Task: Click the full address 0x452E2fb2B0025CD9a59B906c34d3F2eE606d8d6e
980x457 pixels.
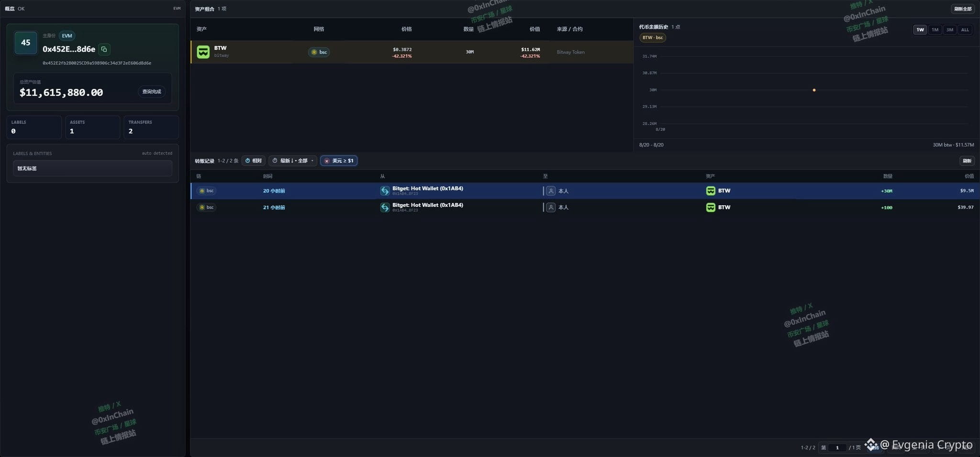Action: pos(97,63)
